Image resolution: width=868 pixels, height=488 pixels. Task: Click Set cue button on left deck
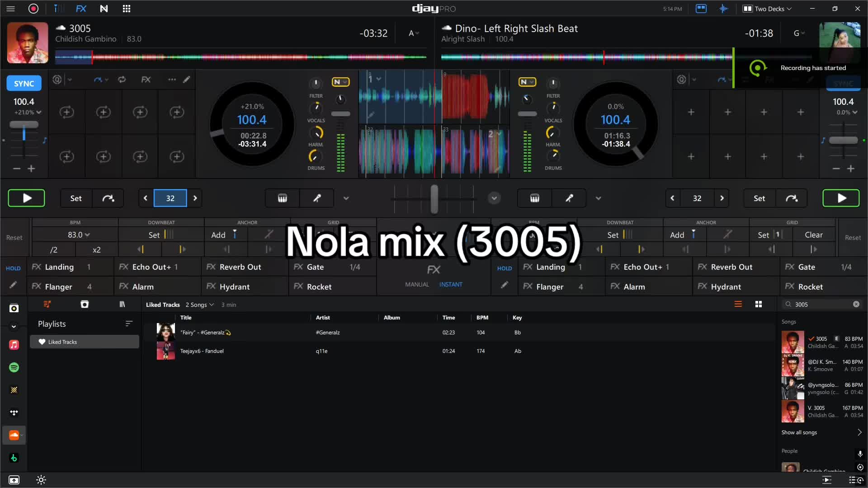coord(76,198)
